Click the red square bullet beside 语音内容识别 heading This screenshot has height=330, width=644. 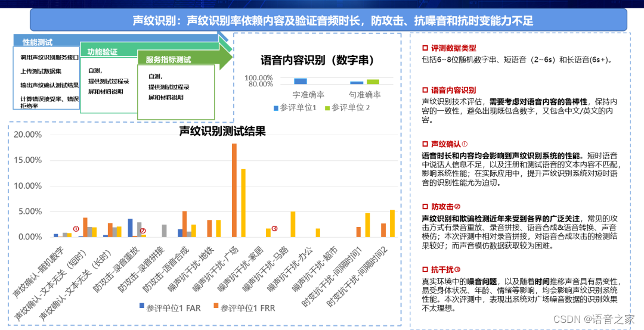point(425,90)
